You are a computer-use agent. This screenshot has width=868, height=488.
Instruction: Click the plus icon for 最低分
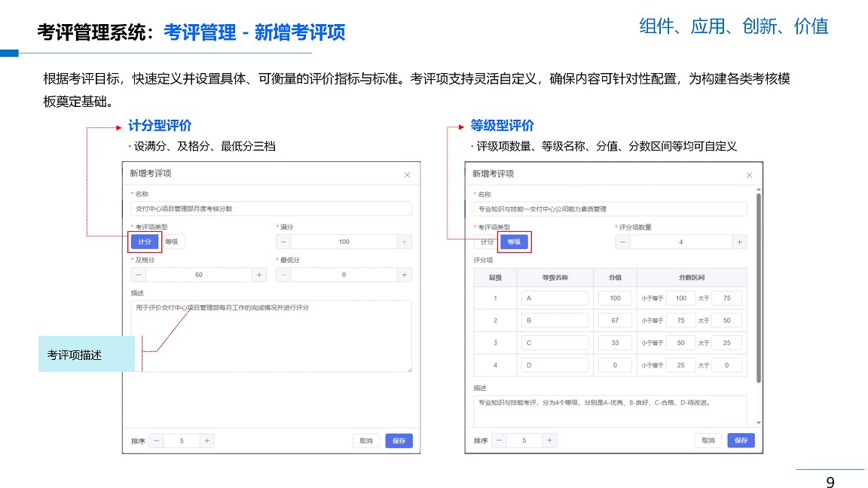click(405, 275)
